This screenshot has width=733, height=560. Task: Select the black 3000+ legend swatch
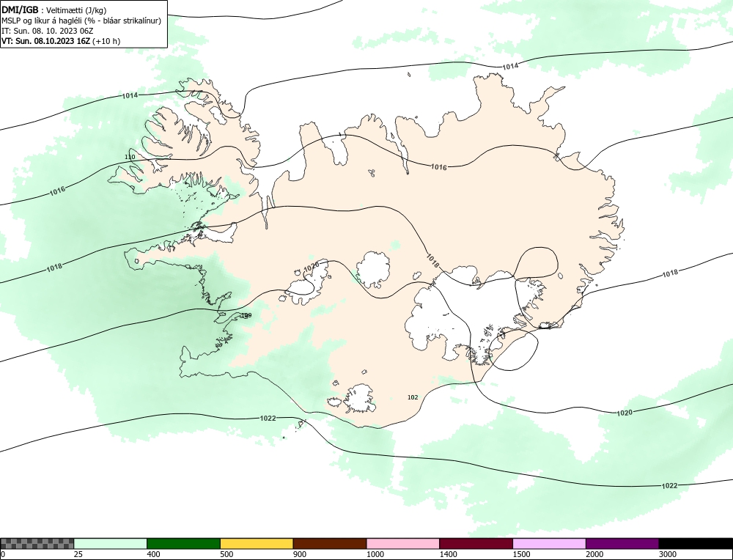(x=696, y=544)
